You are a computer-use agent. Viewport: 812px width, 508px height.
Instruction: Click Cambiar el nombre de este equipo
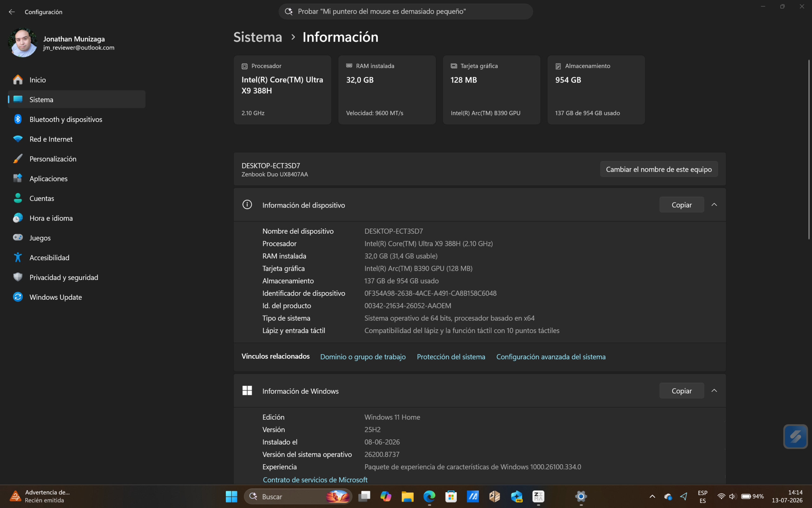point(659,169)
